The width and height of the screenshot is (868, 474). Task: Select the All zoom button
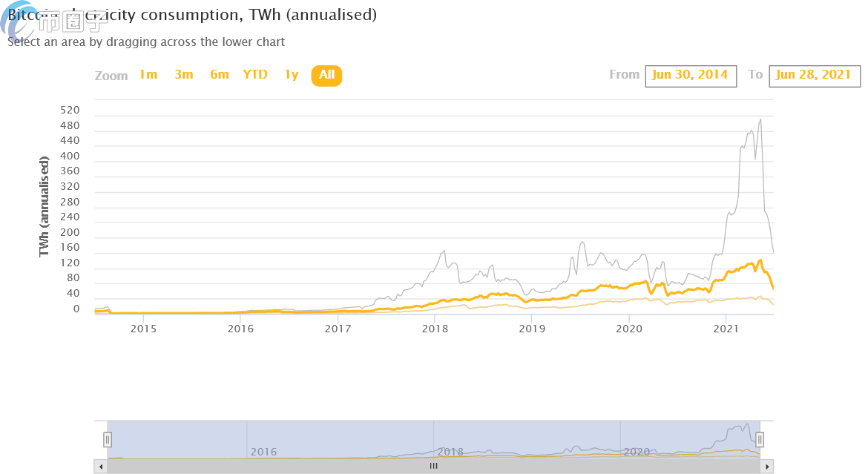click(x=327, y=75)
